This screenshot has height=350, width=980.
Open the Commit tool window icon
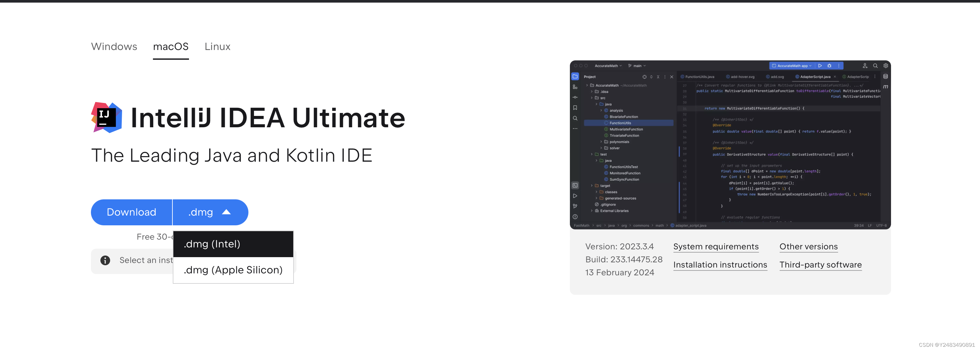(576, 97)
